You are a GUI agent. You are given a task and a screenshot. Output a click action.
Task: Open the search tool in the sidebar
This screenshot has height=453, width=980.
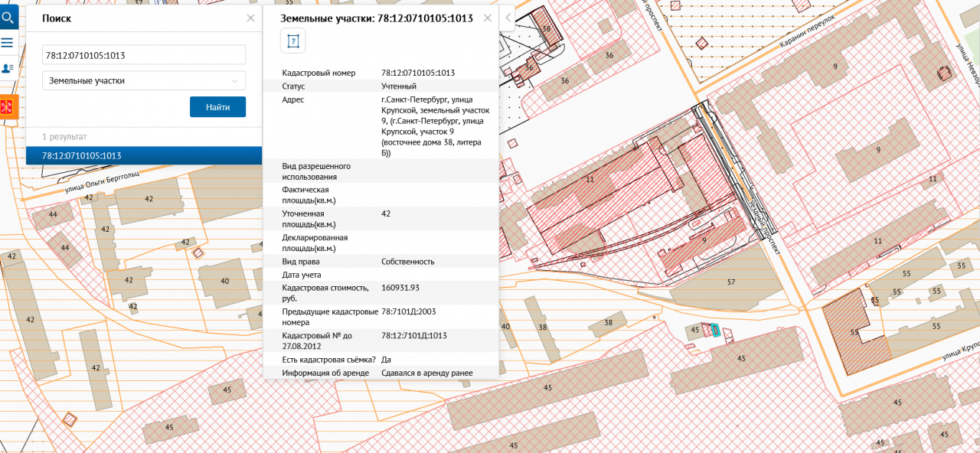[8, 16]
